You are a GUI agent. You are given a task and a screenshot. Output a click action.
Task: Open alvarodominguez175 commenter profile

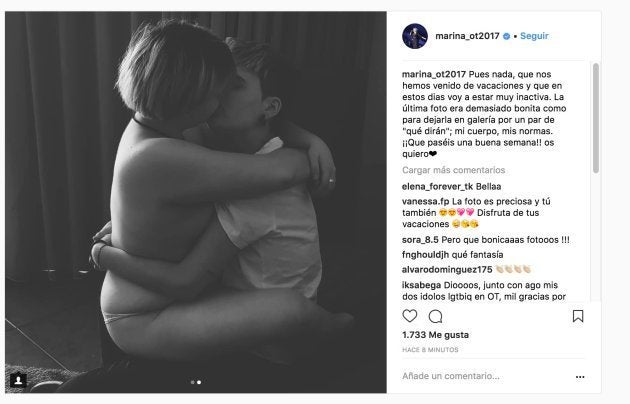(x=447, y=269)
